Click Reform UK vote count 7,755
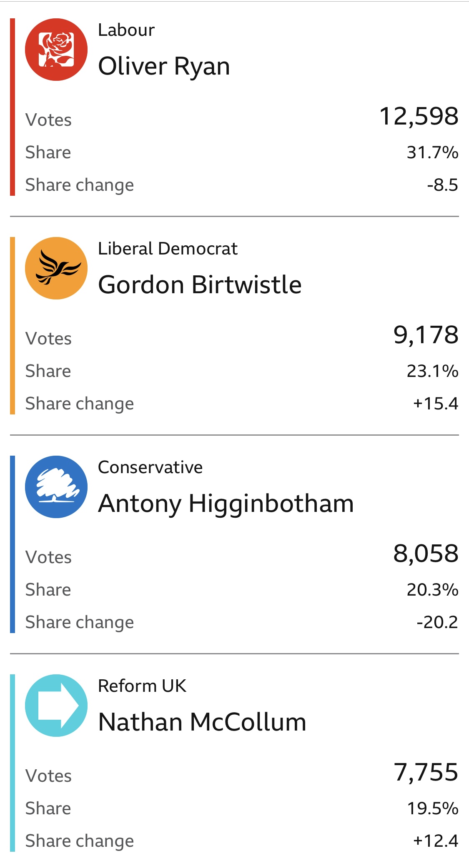This screenshot has width=469, height=868. pyautogui.click(x=426, y=772)
